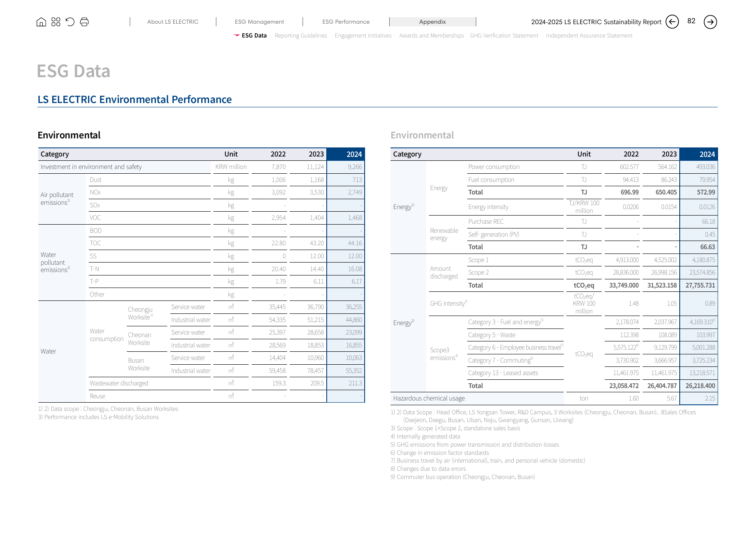Open the contents grid icon
This screenshot has width=756, height=535.
pos(56,22)
